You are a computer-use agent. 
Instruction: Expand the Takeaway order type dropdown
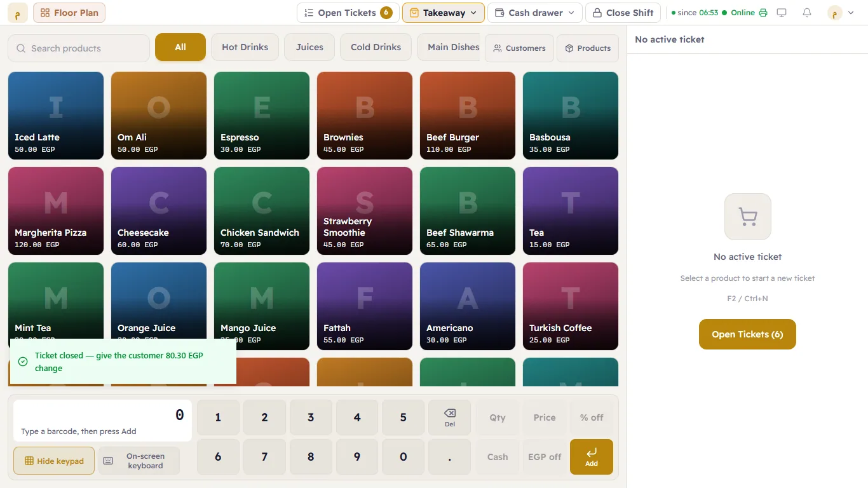444,13
